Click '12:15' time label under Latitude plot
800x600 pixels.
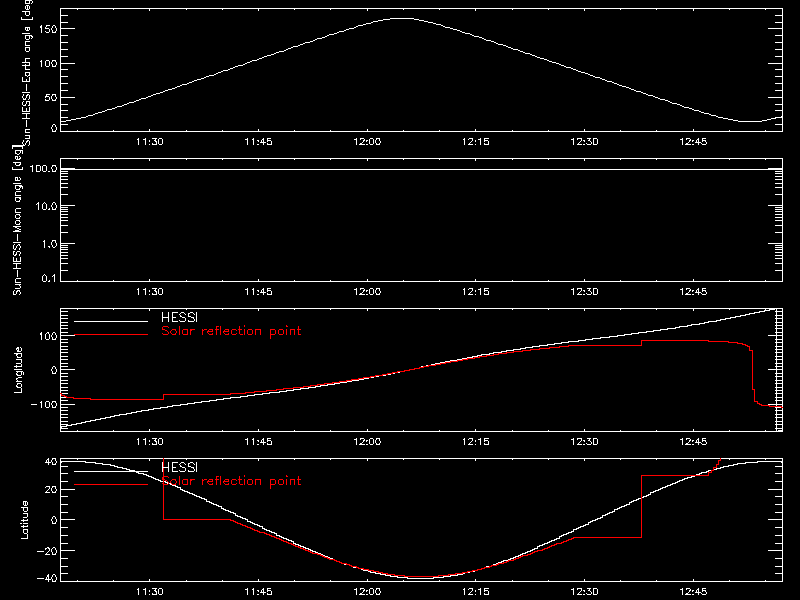pos(476,592)
